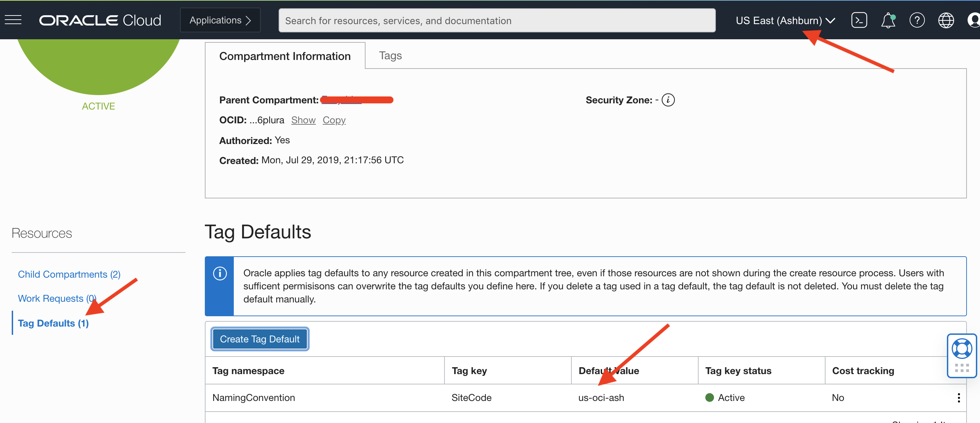Focus the resources search field

(x=497, y=21)
